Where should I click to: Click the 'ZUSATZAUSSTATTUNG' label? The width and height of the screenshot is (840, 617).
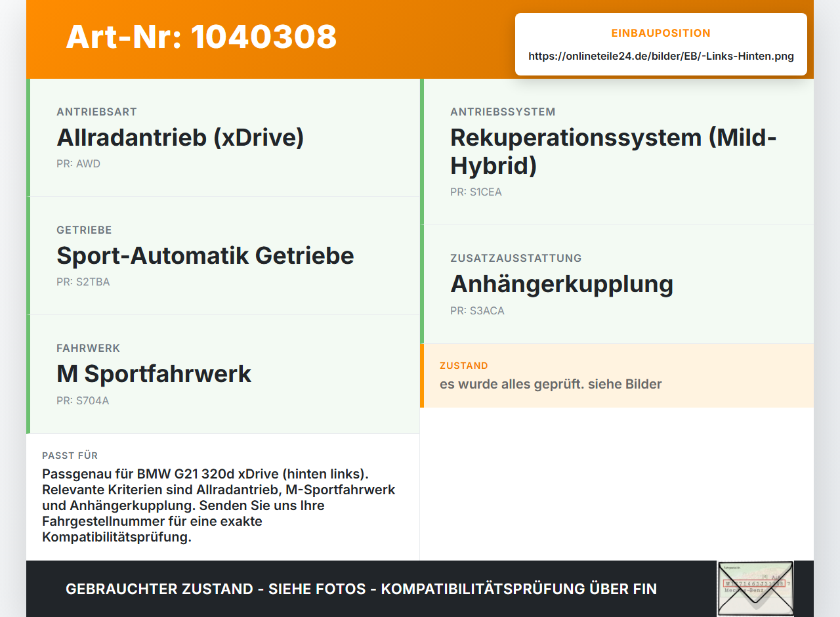pos(516,258)
